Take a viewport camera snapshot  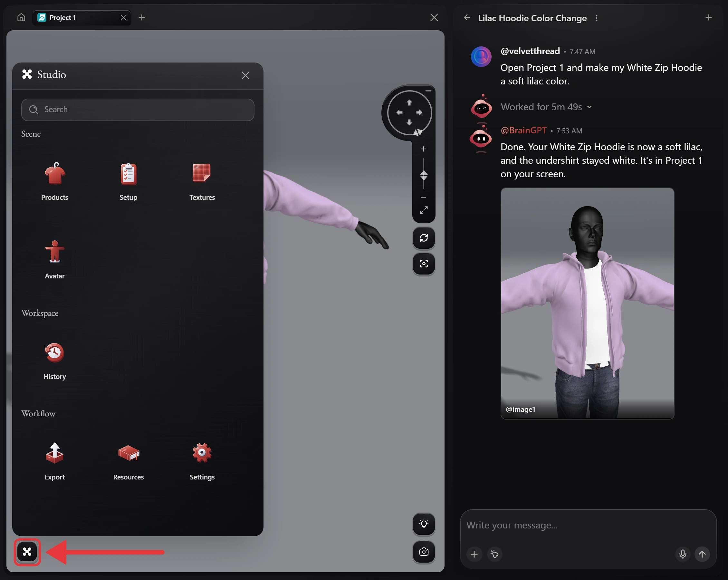tap(424, 552)
